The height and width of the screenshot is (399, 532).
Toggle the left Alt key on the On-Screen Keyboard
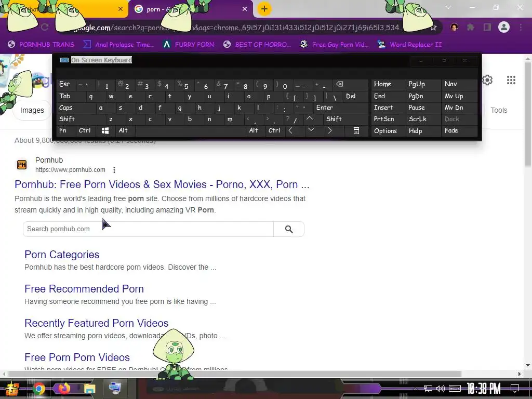click(x=125, y=130)
